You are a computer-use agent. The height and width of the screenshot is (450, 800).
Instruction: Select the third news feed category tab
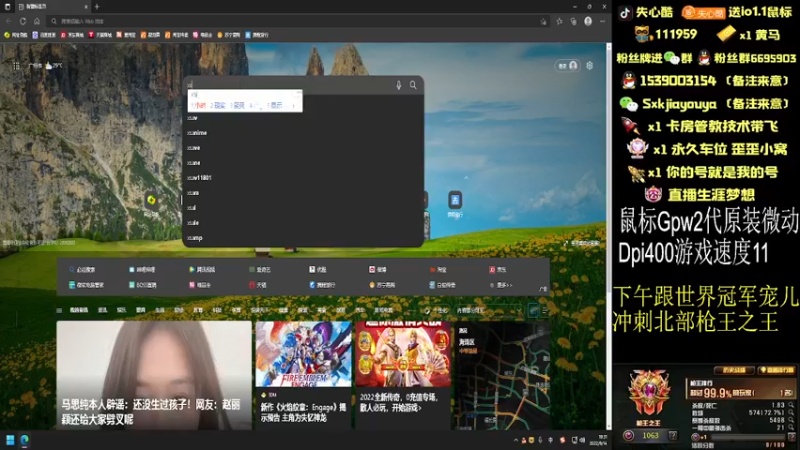(x=121, y=310)
